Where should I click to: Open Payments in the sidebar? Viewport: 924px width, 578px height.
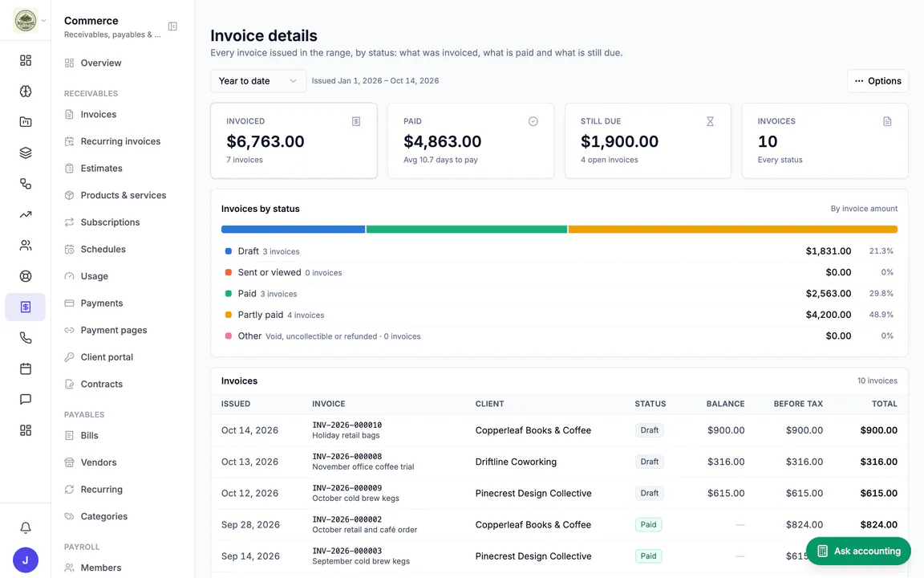[x=101, y=303]
